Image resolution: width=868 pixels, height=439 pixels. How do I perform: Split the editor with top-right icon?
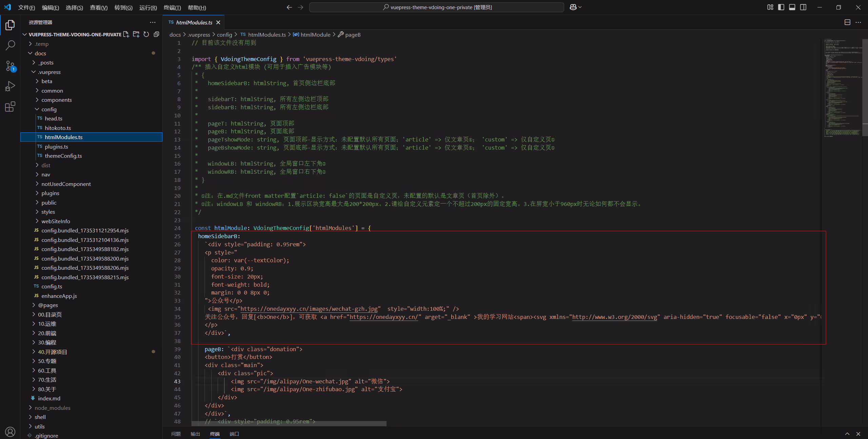[847, 22]
